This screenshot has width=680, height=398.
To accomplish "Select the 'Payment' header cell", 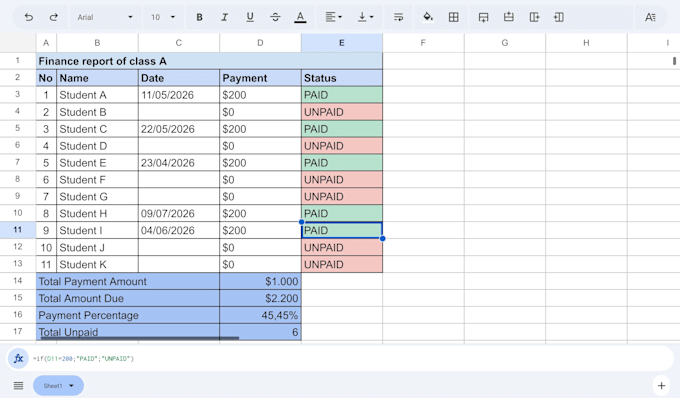I will click(x=260, y=78).
